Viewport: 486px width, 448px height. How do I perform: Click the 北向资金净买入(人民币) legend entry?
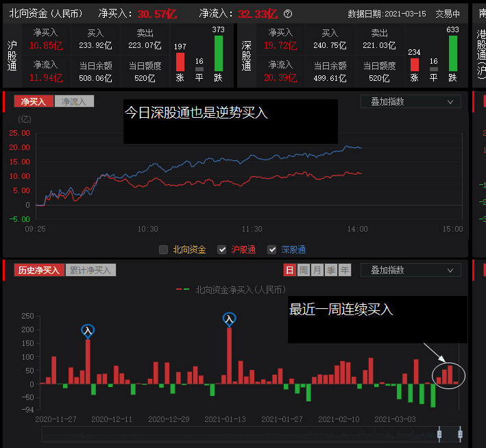[x=231, y=290]
